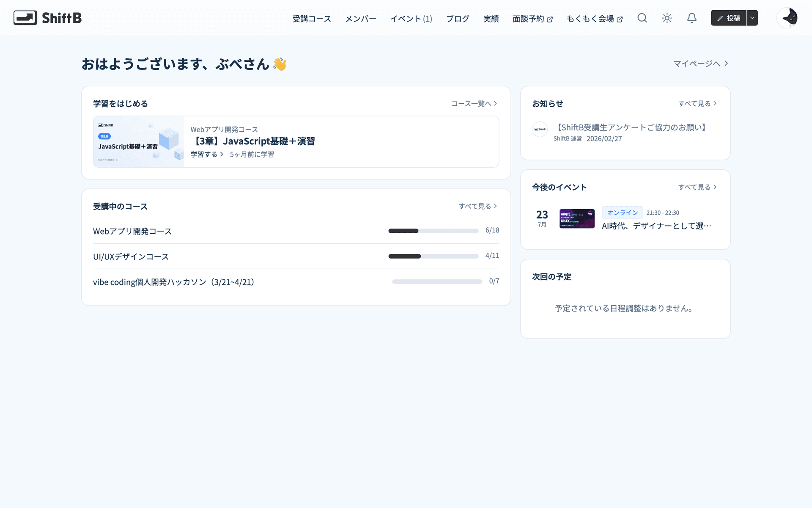Click the 23 7月 event date
The height and width of the screenshot is (508, 812).
point(542,218)
